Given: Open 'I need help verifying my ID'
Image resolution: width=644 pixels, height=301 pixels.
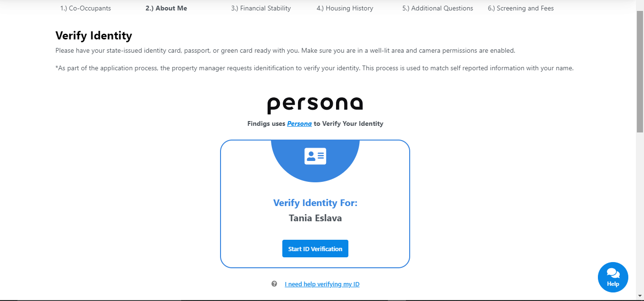Looking at the screenshot, I should coord(322,284).
